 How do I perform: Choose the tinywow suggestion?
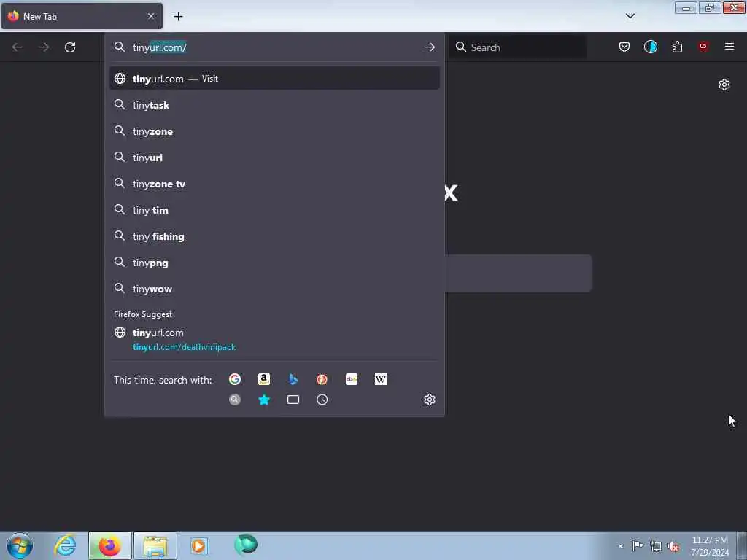point(274,289)
